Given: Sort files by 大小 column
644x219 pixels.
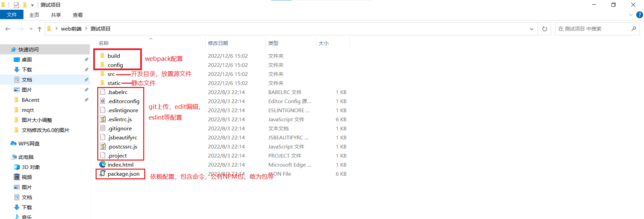Looking at the screenshot, I should pos(324,43).
